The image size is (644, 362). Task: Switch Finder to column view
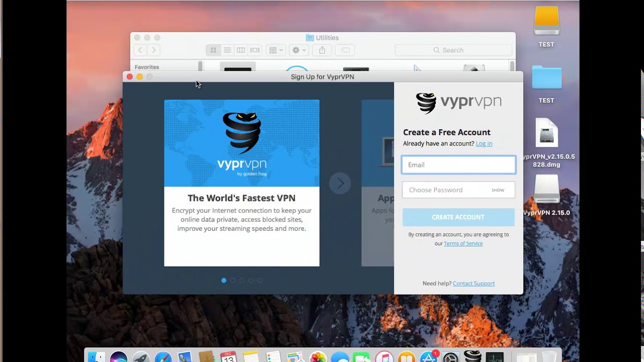click(x=241, y=50)
